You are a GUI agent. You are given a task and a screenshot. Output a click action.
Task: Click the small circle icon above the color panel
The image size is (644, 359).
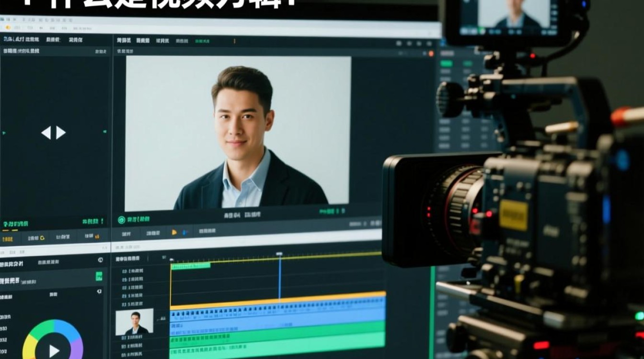pos(100,260)
